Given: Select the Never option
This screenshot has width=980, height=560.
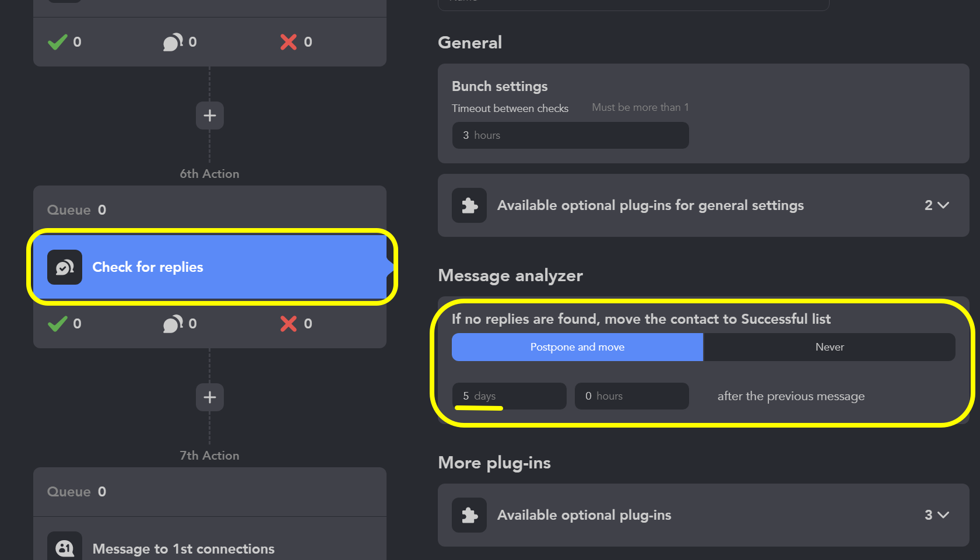Looking at the screenshot, I should 830,347.
